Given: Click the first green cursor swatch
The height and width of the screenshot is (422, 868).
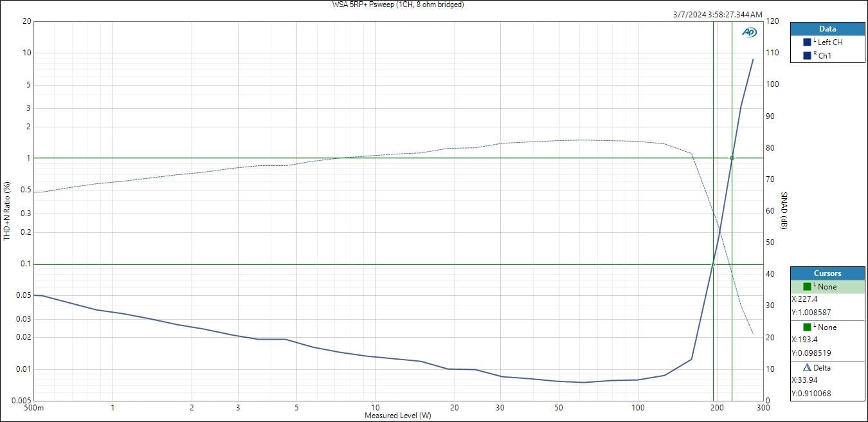Looking at the screenshot, I should coord(807,287).
